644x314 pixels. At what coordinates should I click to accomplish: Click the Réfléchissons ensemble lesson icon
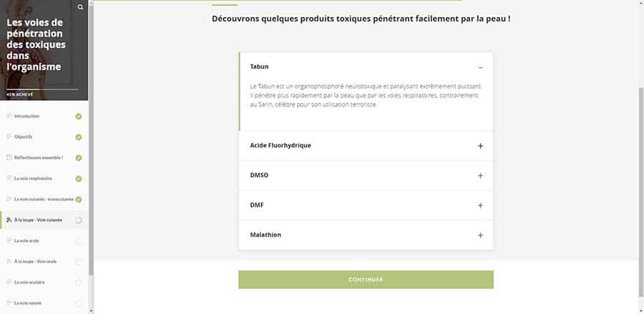[x=9, y=157]
